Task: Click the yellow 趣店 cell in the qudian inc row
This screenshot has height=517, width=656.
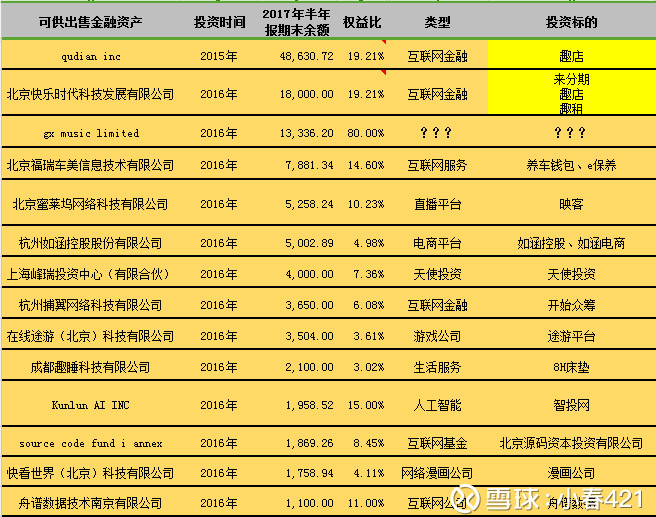Action: (x=571, y=56)
